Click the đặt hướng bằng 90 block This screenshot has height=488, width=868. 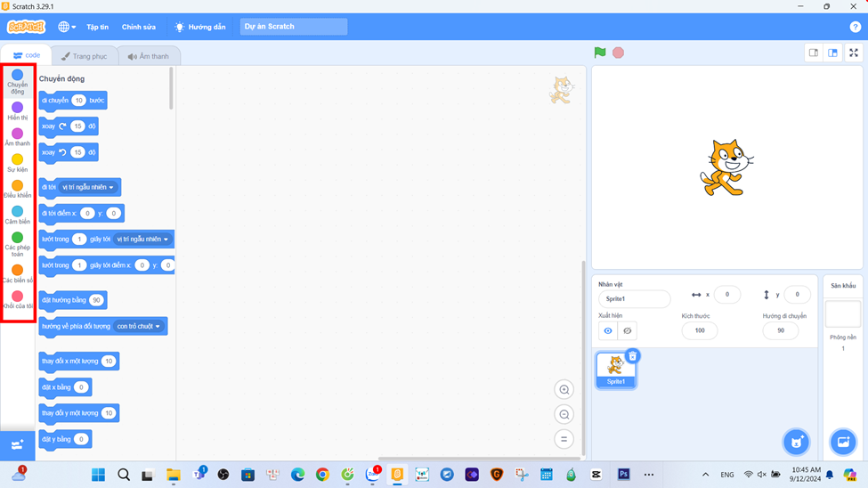click(73, 300)
